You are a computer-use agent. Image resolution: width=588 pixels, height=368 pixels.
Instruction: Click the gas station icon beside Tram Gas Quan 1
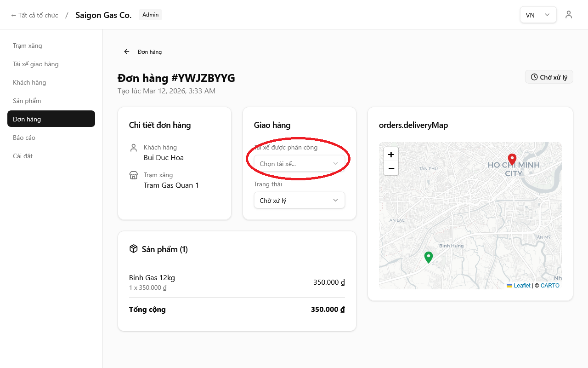[133, 175]
